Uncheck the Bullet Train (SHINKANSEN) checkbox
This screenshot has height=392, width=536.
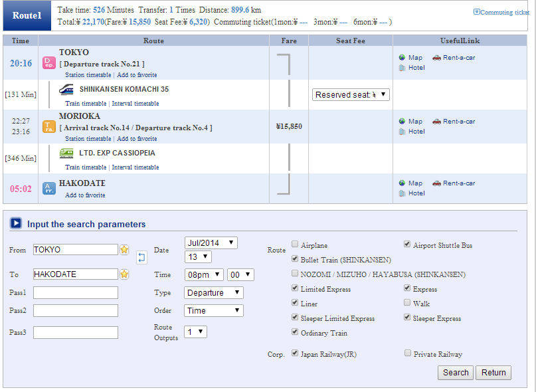295,258
